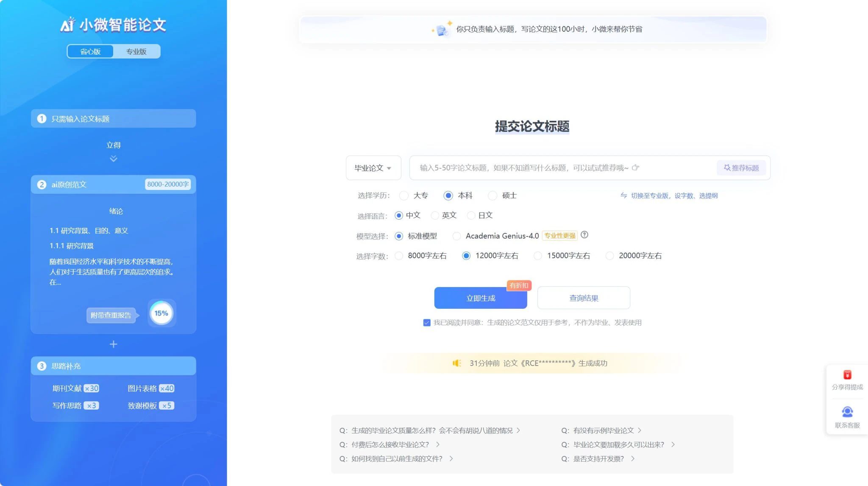868x486 pixels.
Task: Click 写作思路 ×3 item
Action: click(75, 406)
